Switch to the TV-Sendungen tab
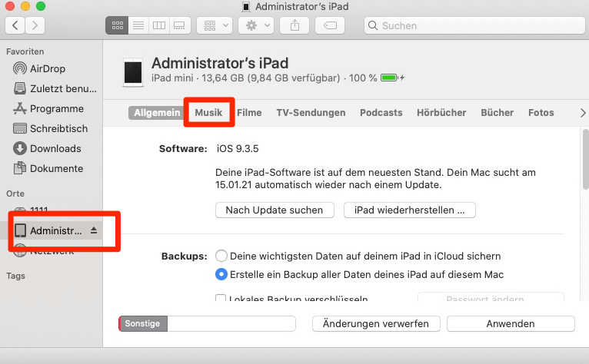 311,113
